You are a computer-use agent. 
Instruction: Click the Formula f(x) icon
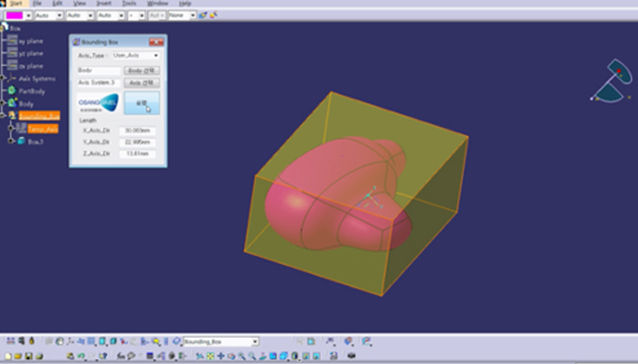[121, 356]
